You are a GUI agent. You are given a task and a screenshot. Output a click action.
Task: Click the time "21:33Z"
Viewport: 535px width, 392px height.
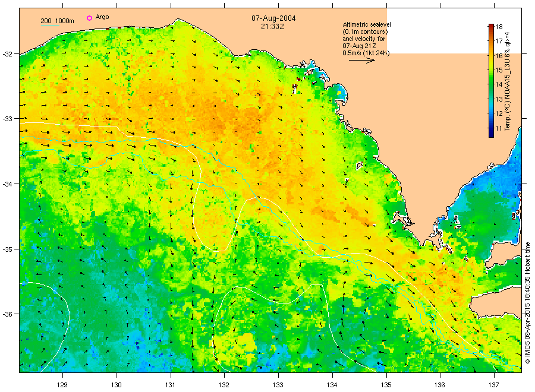click(x=273, y=27)
